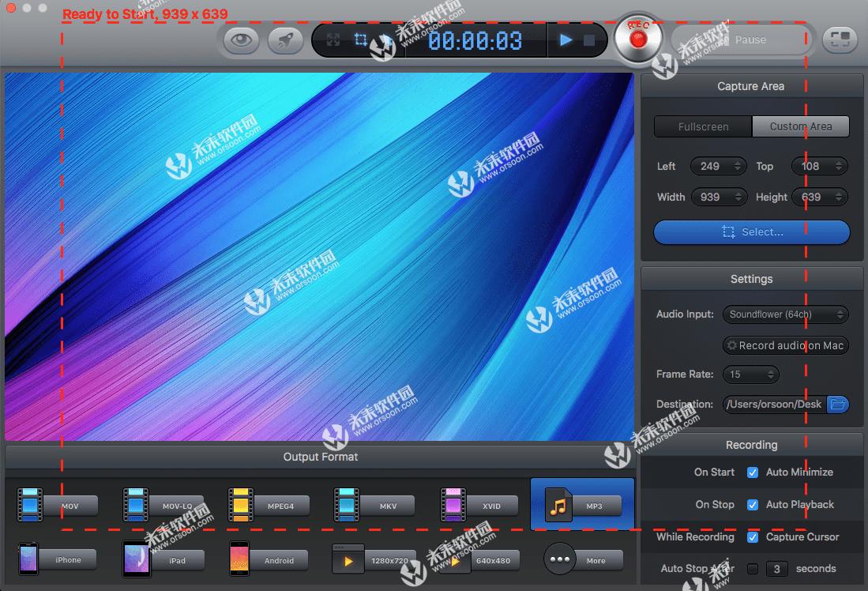Open the Audio Input dropdown

pos(785,314)
